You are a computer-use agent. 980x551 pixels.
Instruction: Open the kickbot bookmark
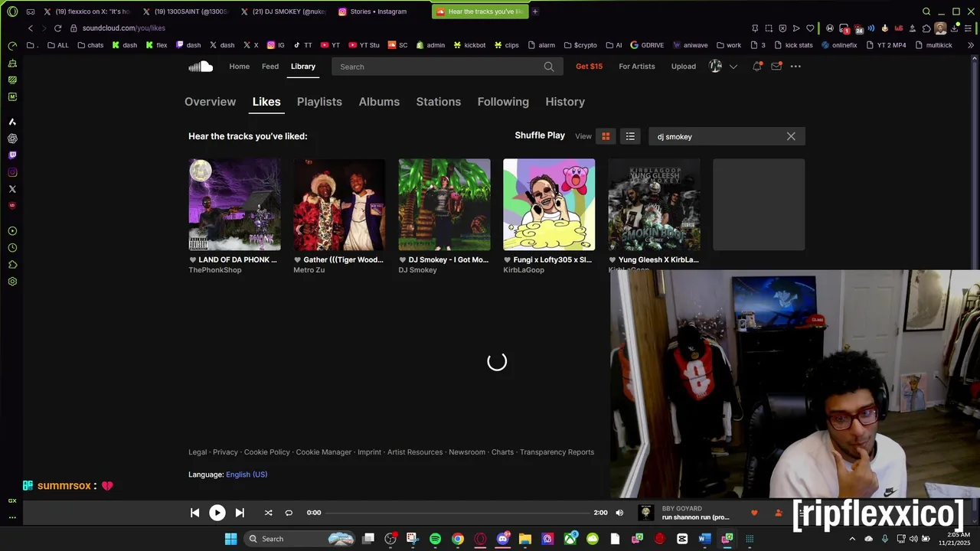(469, 45)
